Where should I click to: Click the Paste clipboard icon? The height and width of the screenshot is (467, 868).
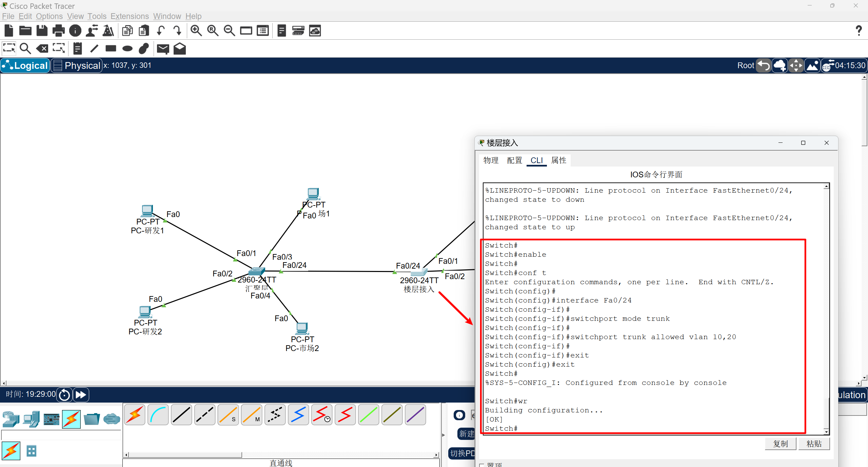144,31
